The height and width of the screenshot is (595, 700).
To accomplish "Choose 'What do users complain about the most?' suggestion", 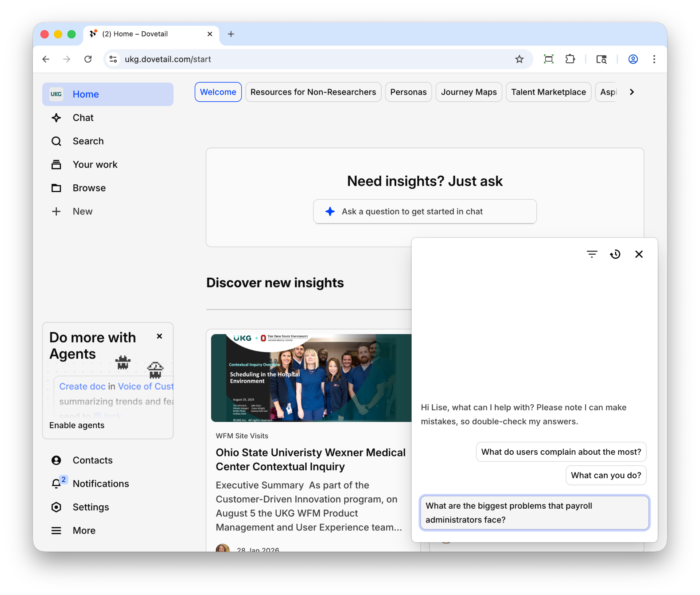I will pyautogui.click(x=561, y=452).
